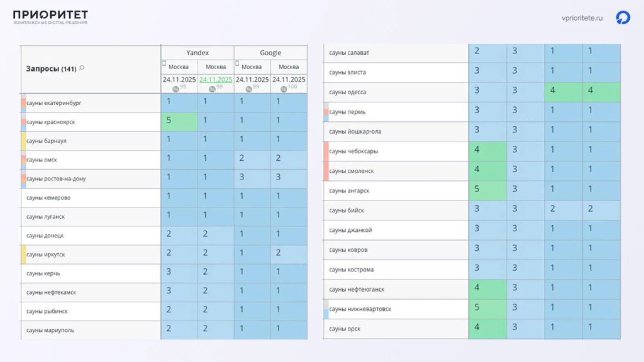
Task: Click the red tag beside сауны чебоксары
Action: [326, 151]
